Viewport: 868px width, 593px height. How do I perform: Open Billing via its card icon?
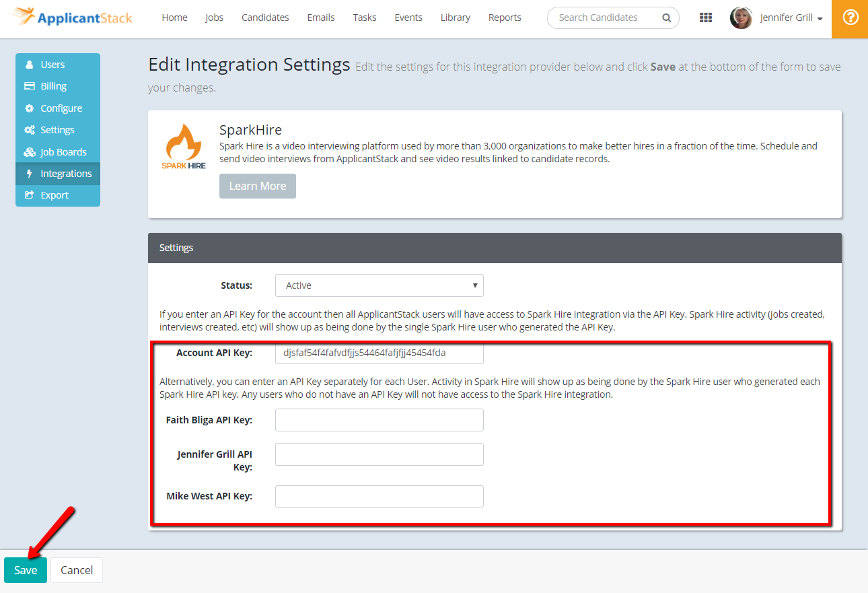(28, 85)
